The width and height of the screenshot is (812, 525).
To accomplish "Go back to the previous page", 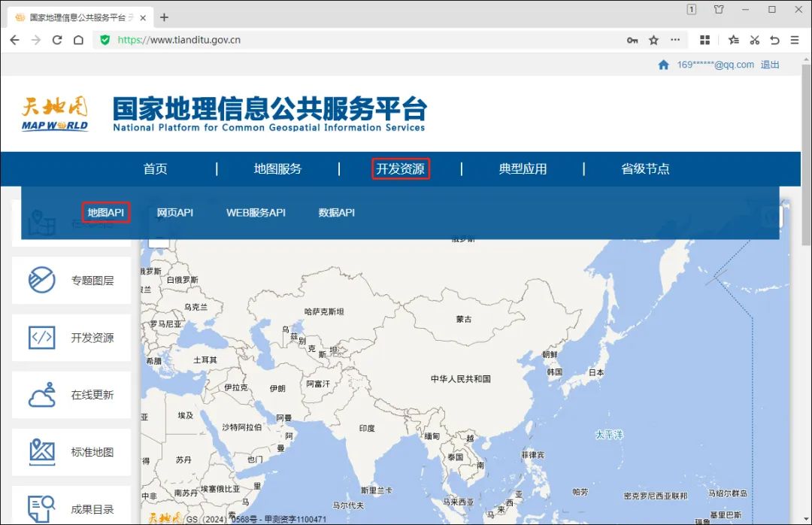I will 14,40.
